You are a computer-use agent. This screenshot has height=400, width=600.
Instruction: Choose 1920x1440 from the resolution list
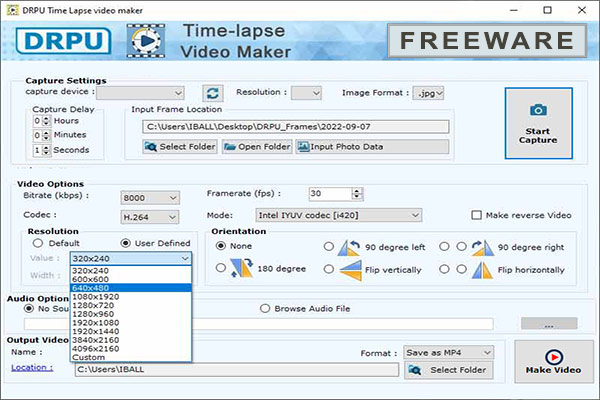[131, 331]
